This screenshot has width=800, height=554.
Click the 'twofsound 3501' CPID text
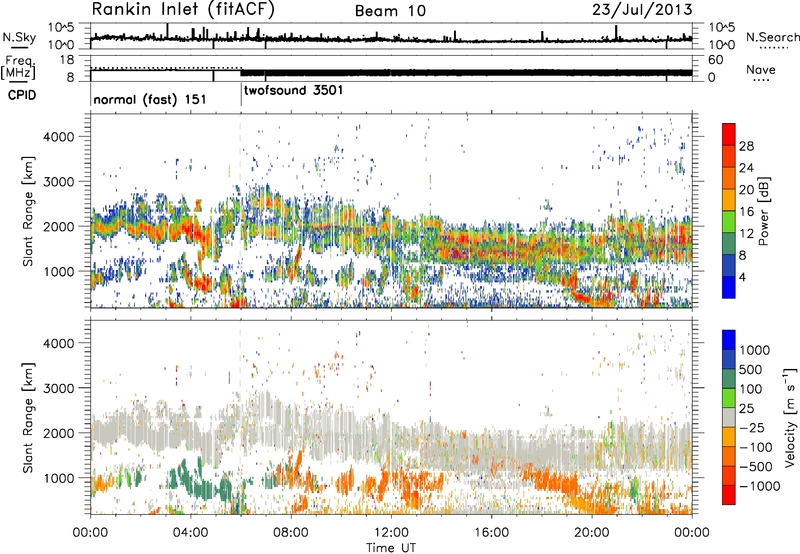click(294, 90)
